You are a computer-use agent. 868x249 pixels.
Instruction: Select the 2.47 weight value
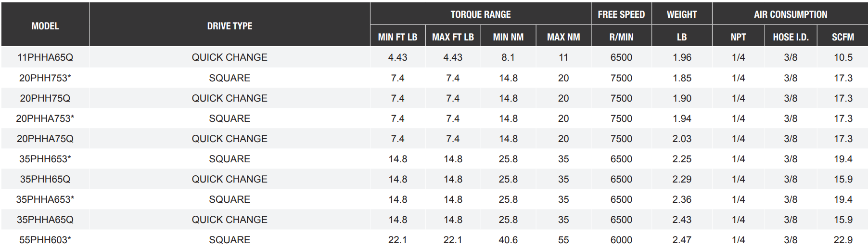click(682, 240)
